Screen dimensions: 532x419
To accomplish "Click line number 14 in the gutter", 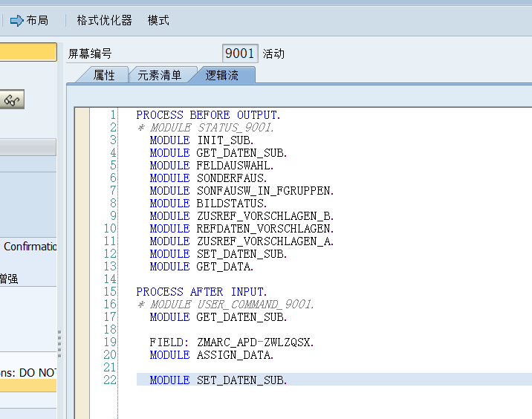I will [111, 279].
